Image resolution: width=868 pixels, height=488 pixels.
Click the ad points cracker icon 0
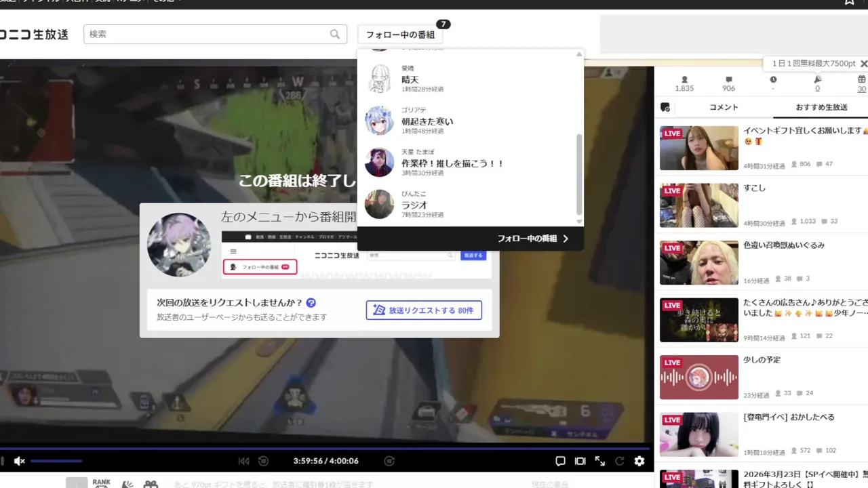click(818, 79)
